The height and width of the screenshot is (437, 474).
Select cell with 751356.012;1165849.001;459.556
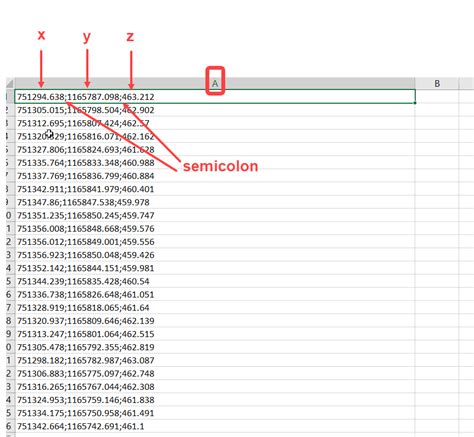click(x=215, y=242)
